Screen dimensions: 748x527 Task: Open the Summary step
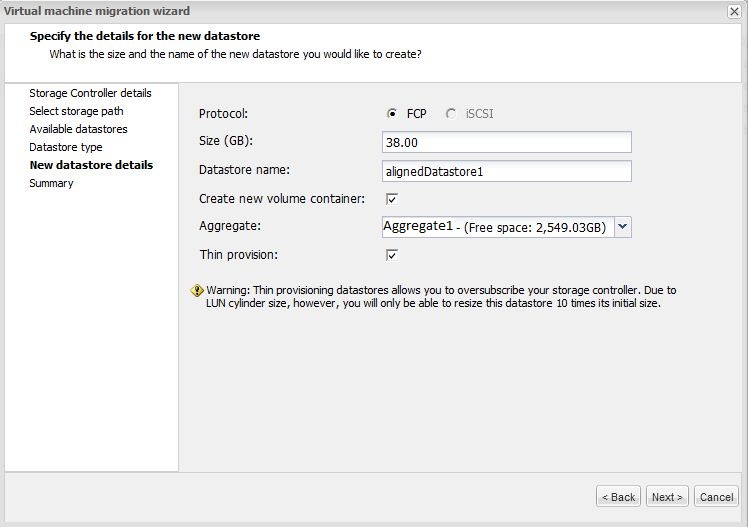coord(51,183)
